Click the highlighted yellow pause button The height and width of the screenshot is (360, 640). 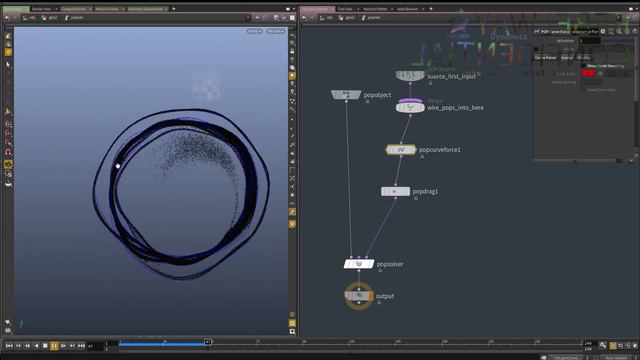point(54,346)
